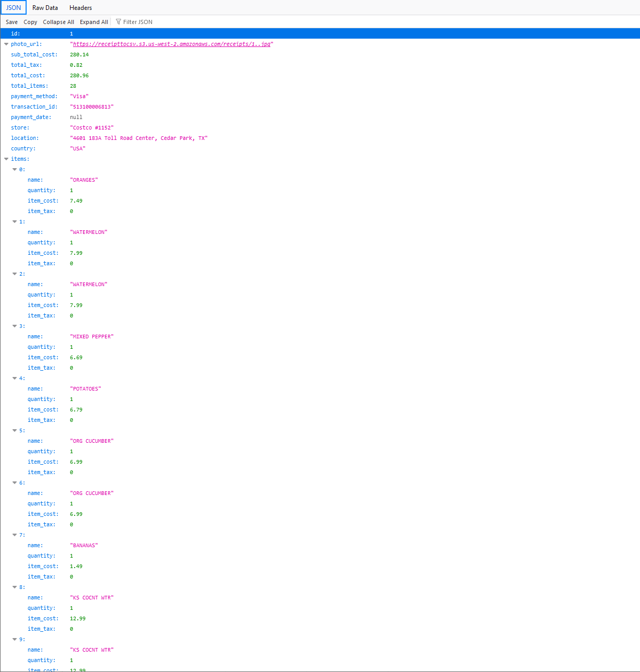This screenshot has width=640, height=672.
Task: Select the "MIXED PEPPER" name value
Action: [92, 337]
